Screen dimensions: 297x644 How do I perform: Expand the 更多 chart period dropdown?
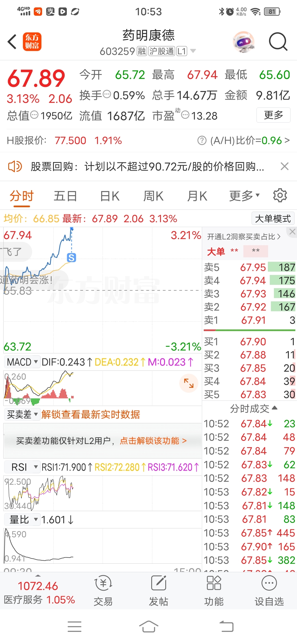tap(244, 196)
